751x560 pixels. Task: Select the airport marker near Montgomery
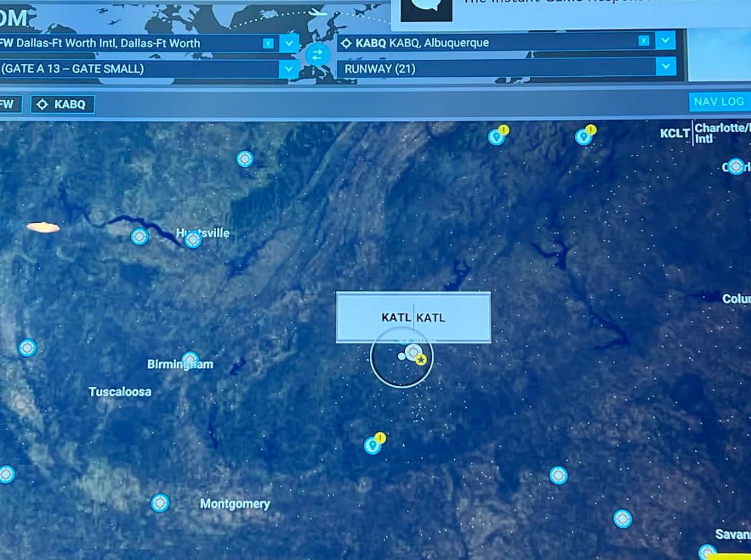coord(160,502)
